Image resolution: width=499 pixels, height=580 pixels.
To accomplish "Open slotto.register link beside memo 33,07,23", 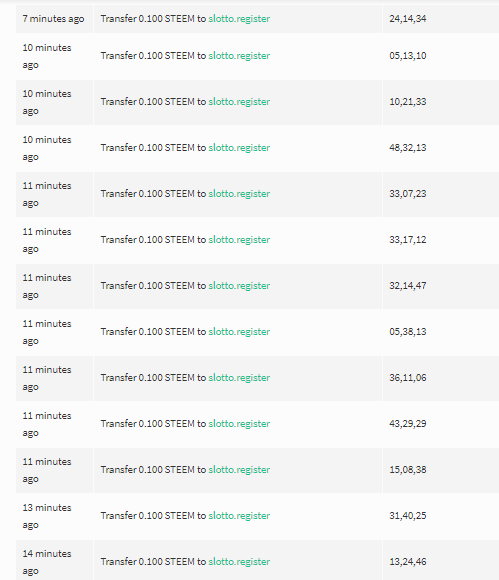I will tap(239, 194).
